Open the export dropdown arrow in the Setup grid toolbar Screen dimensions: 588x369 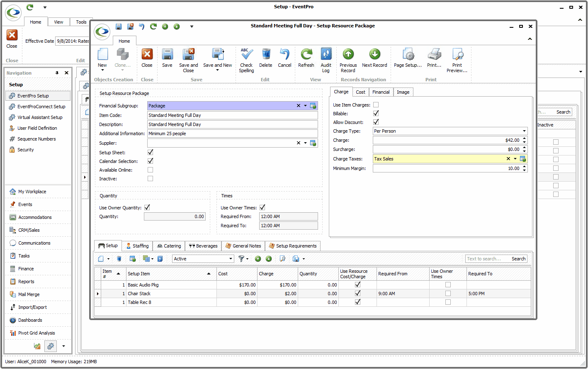(x=304, y=259)
